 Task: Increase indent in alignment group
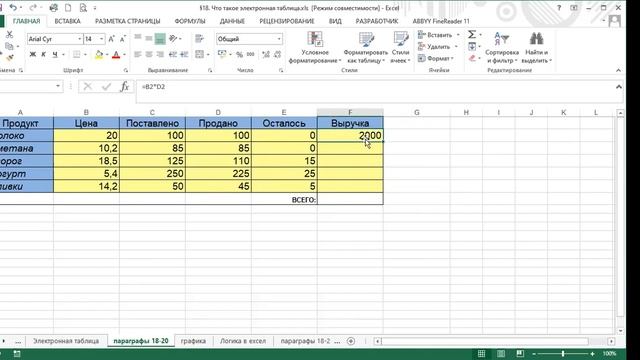point(184,54)
